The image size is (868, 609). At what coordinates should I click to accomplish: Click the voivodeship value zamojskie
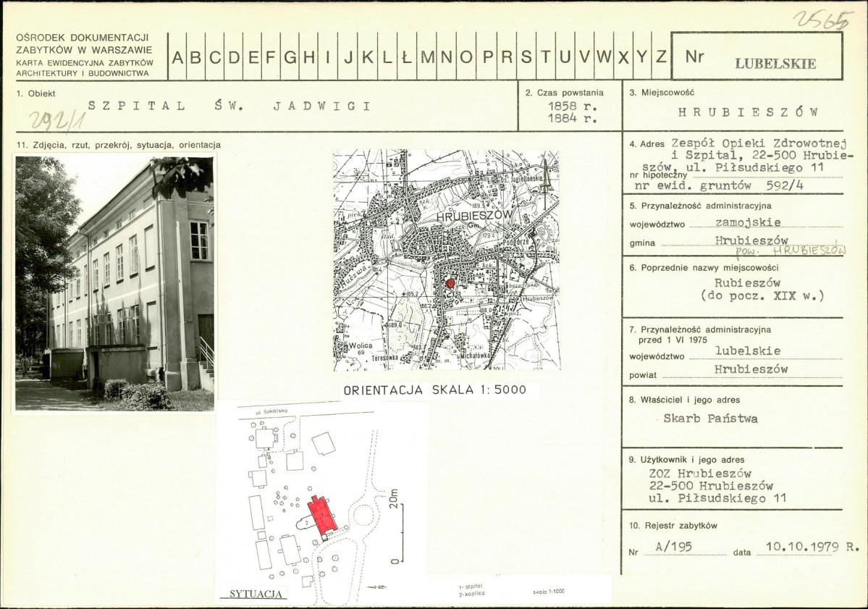click(x=748, y=222)
